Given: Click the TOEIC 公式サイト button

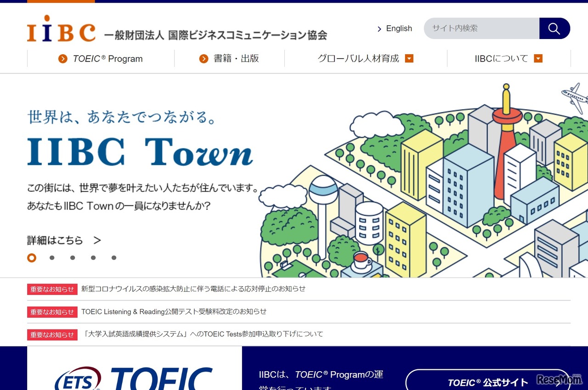Looking at the screenshot, I should [x=488, y=382].
